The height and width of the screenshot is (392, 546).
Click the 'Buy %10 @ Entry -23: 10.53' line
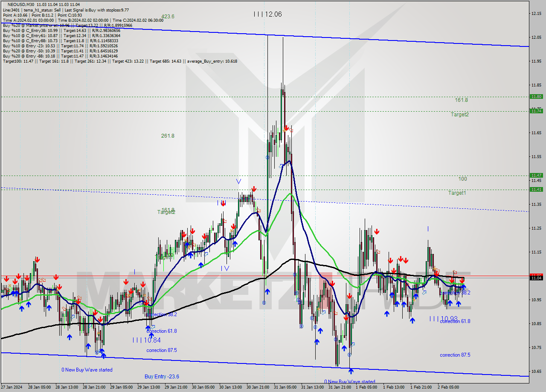pos(60,46)
